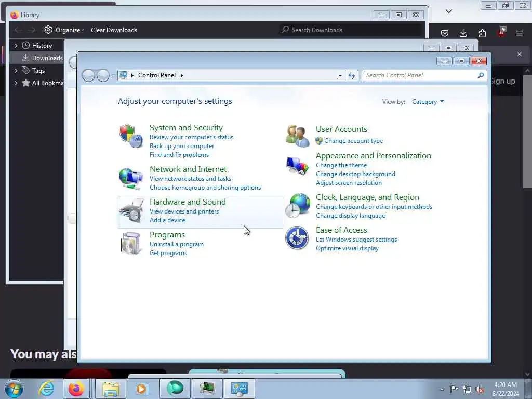Click Review your computer's status

tap(191, 137)
